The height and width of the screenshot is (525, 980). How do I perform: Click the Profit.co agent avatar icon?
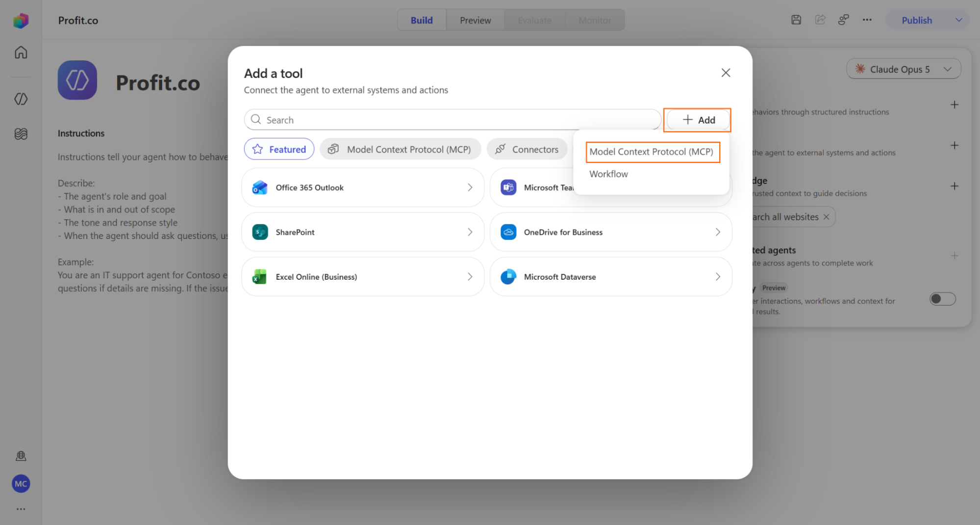click(x=77, y=80)
